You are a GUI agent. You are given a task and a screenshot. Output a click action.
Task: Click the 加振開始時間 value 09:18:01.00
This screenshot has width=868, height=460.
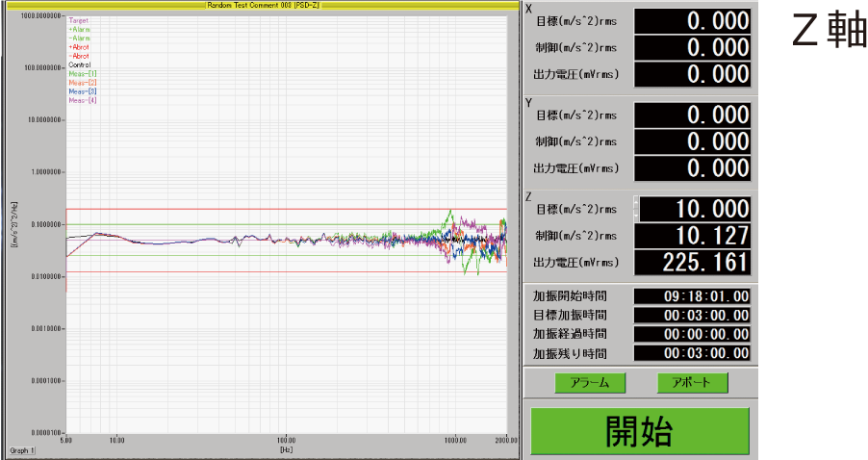coord(693,296)
